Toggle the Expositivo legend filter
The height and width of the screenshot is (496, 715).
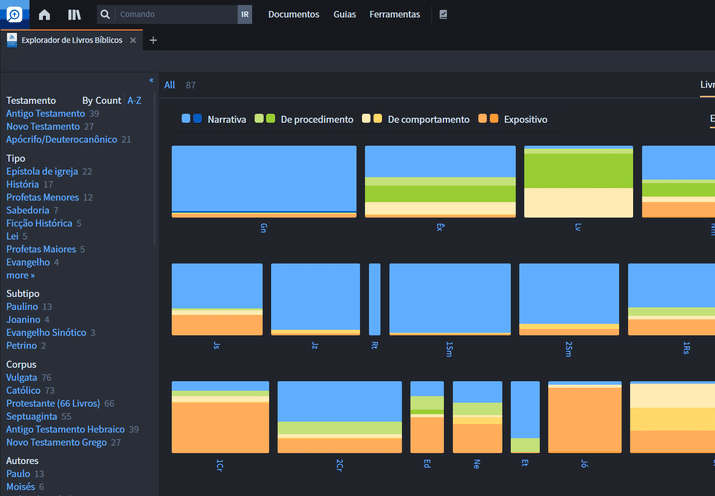(x=525, y=120)
